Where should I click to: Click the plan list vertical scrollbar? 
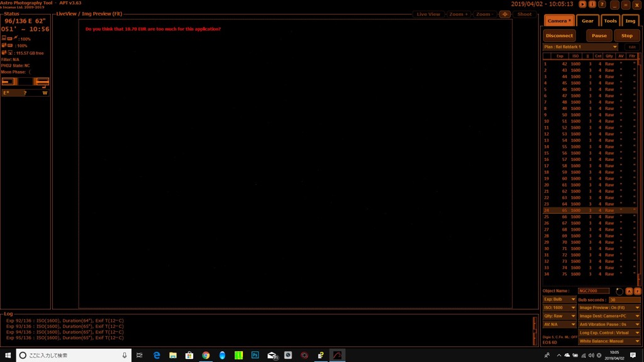coord(639,169)
